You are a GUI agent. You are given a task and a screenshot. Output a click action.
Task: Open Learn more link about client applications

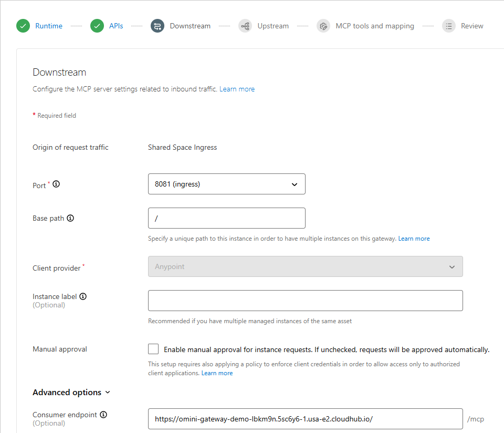click(x=217, y=373)
